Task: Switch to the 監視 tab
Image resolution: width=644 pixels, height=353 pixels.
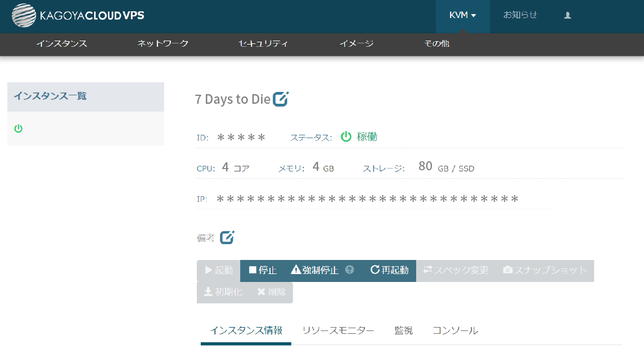Action: [403, 330]
